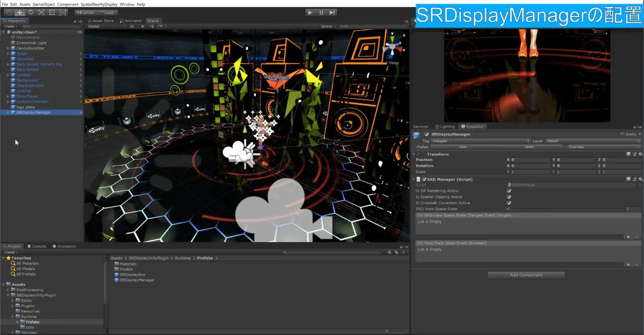Viewport: 644px width, 335px height.
Task: Open the Transform component gear menu
Action: coord(640,154)
